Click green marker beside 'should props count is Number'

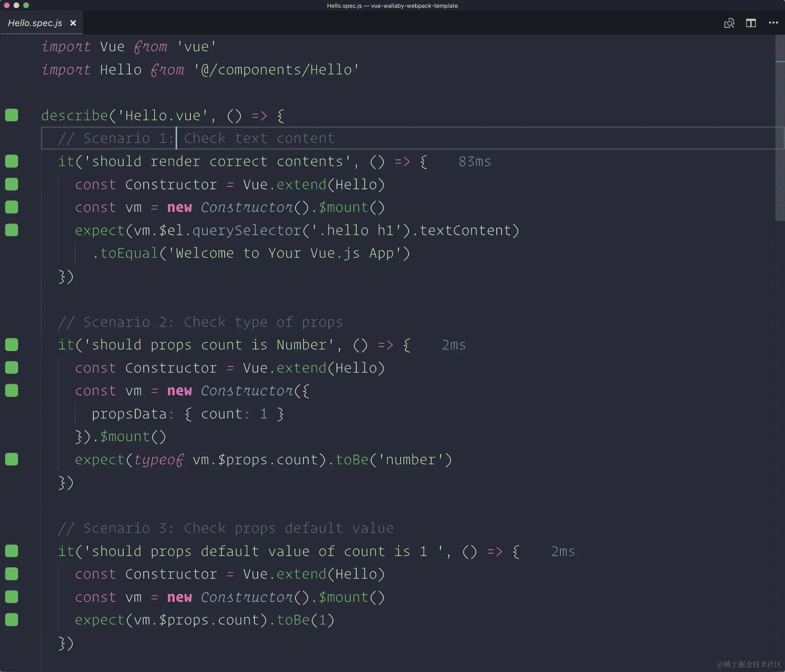coord(12,345)
